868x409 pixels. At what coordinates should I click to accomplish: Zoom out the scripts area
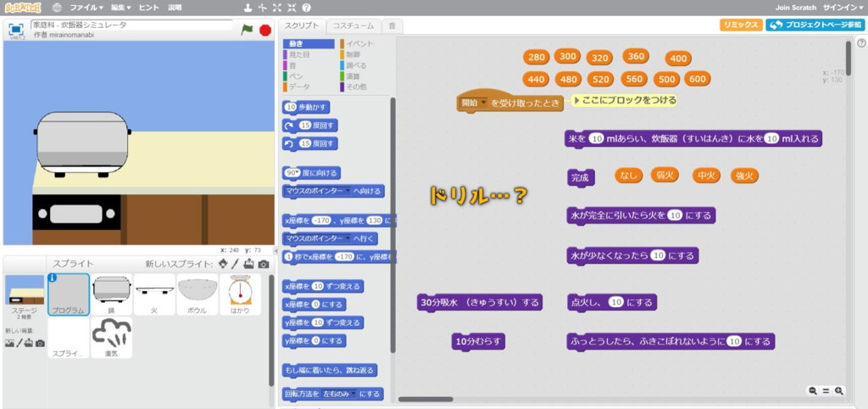(813, 390)
